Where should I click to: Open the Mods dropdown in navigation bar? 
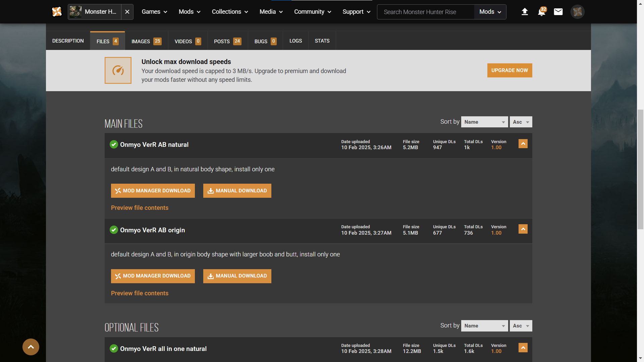(190, 12)
